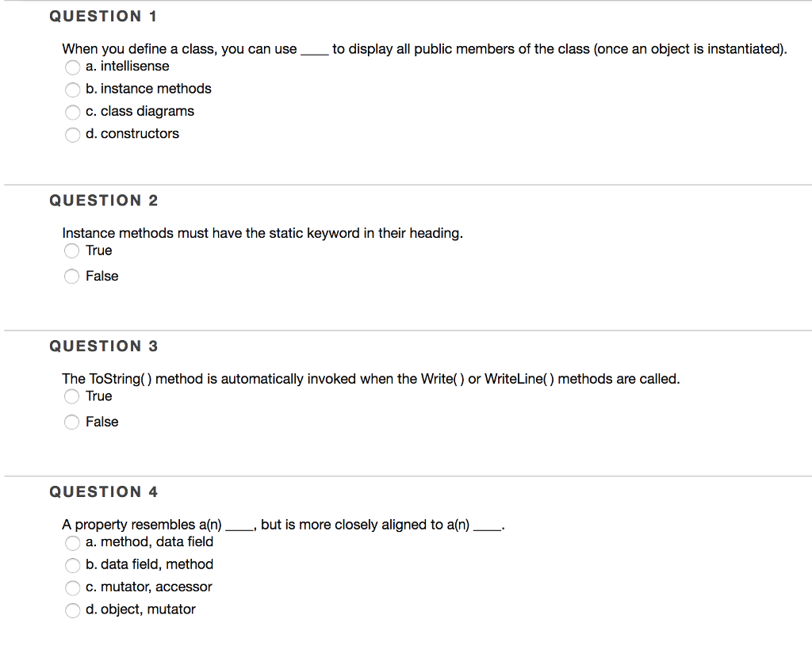Select answer a. method, data field for Question 4
Viewport: 812px width, 646px height.
72,543
